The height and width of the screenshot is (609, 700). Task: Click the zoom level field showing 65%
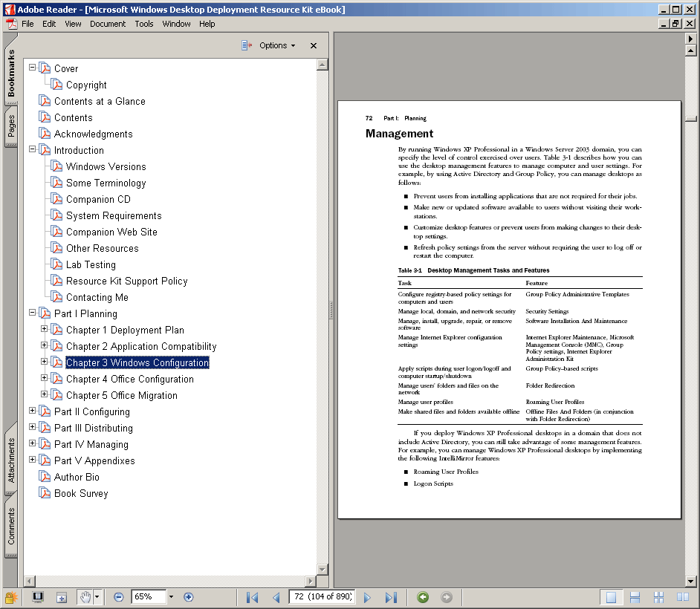[149, 597]
